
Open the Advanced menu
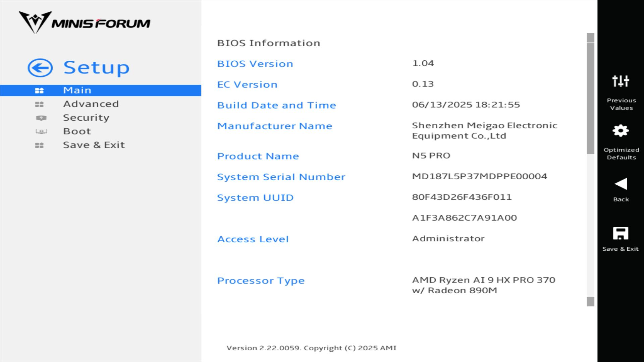click(91, 104)
